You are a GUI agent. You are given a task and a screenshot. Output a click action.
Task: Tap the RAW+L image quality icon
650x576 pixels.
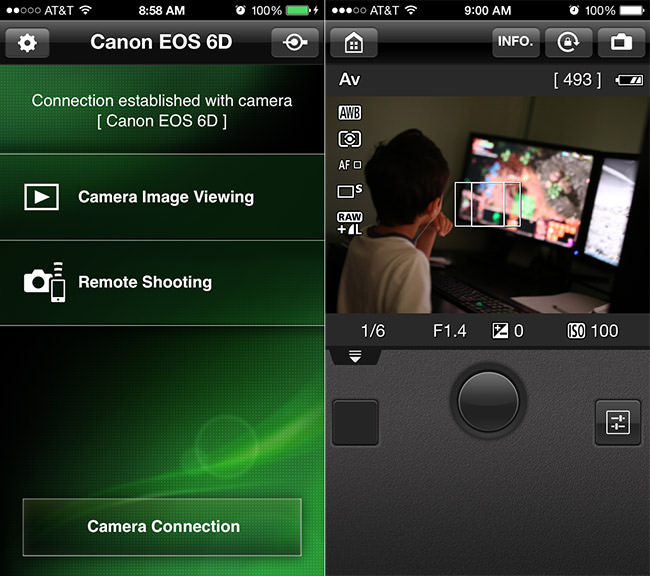click(350, 223)
